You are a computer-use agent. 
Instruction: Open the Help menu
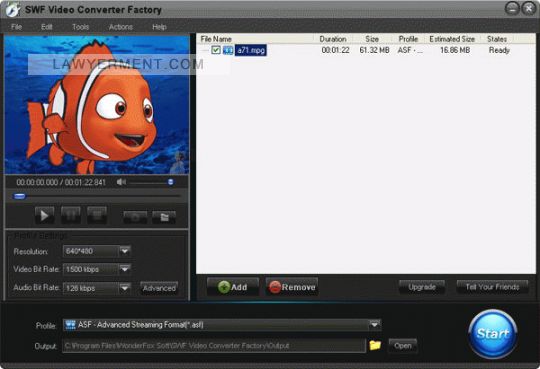click(x=159, y=27)
